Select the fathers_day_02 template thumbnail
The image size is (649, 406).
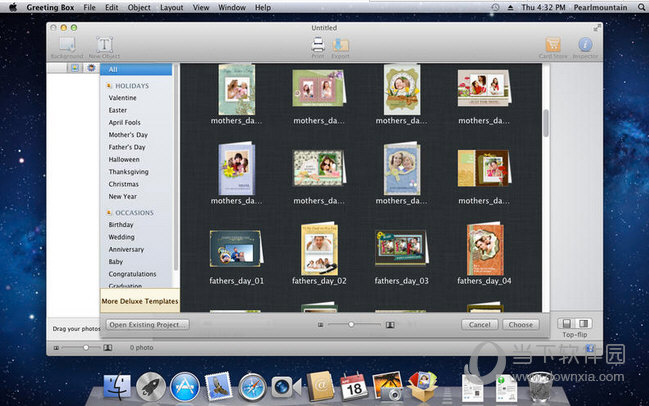coord(319,248)
